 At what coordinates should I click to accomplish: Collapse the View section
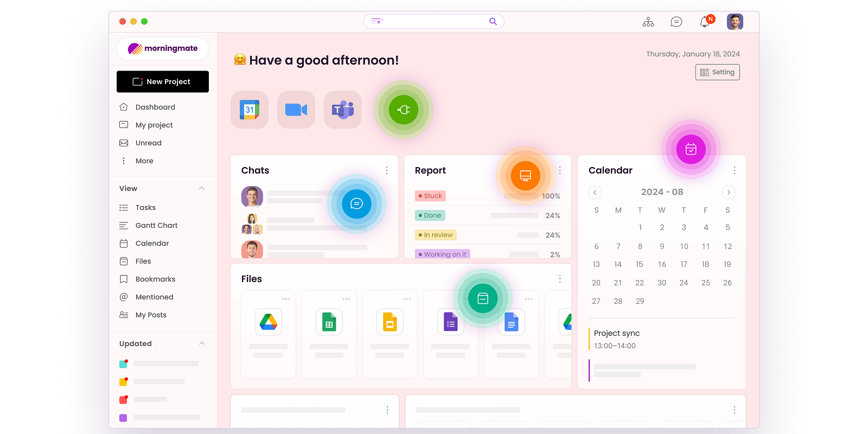click(202, 188)
